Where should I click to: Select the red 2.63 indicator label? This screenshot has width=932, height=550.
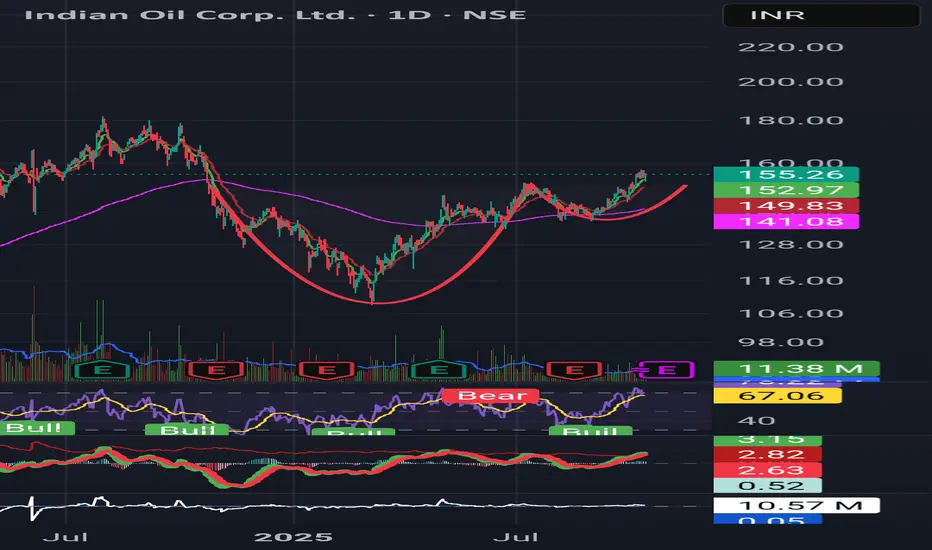[x=767, y=470]
